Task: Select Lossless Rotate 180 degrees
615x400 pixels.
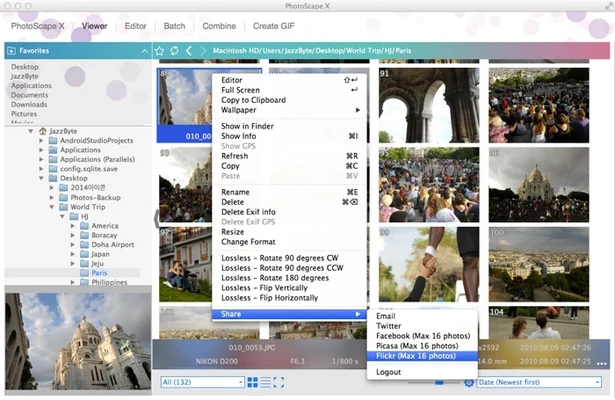Action: [x=289, y=278]
